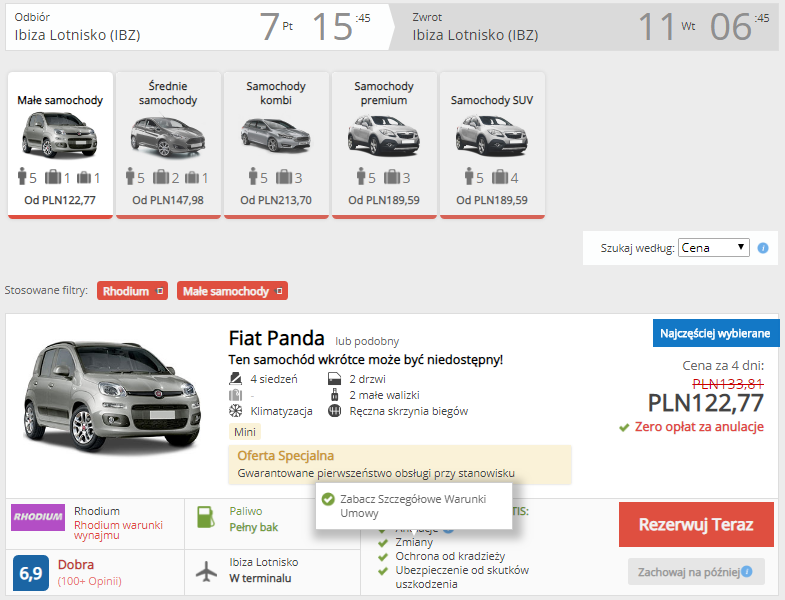Click the Rhodium supplier logo
Screen dimensions: 785x600
38,517
